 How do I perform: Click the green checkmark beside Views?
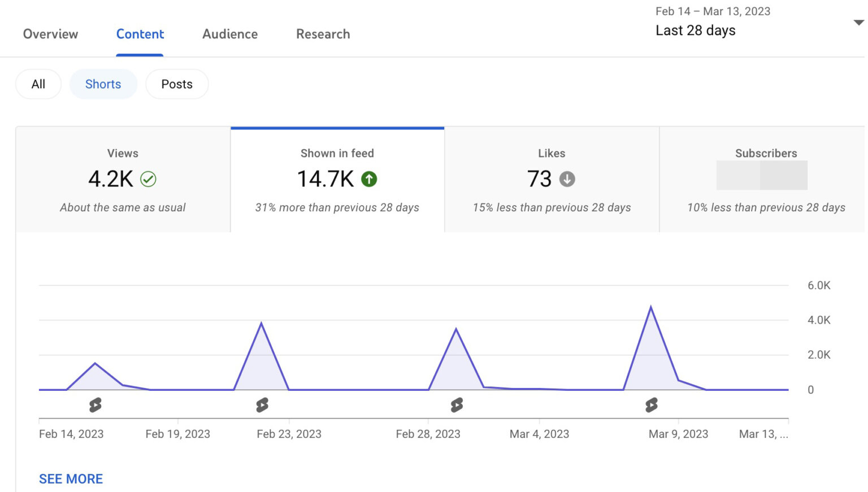point(149,179)
